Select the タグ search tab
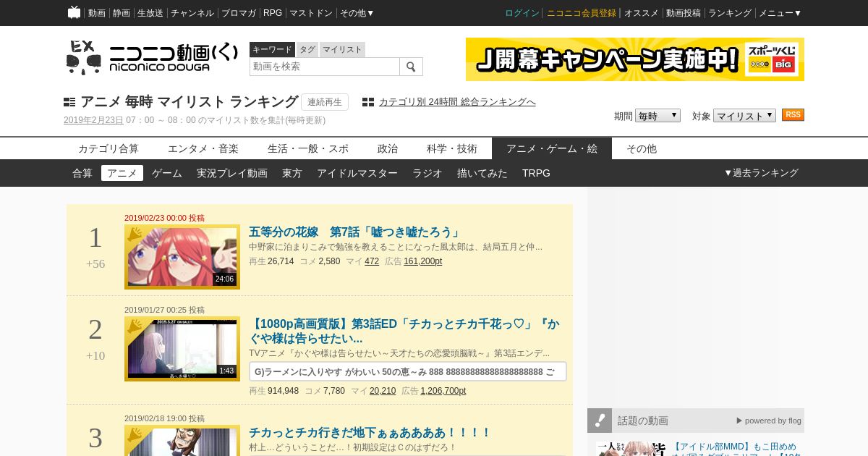Screen dimensions: 868x456 pos(307,49)
